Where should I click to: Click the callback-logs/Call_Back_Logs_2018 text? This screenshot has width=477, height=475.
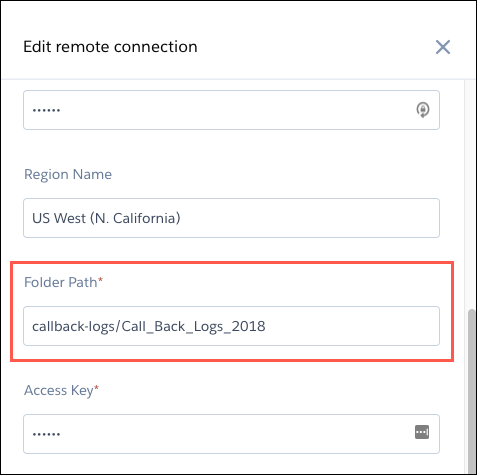point(149,326)
